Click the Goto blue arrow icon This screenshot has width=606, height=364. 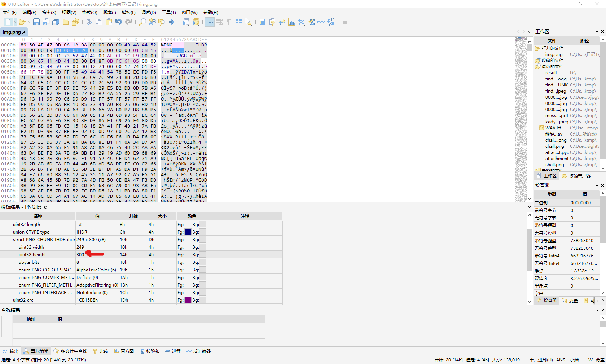(171, 22)
